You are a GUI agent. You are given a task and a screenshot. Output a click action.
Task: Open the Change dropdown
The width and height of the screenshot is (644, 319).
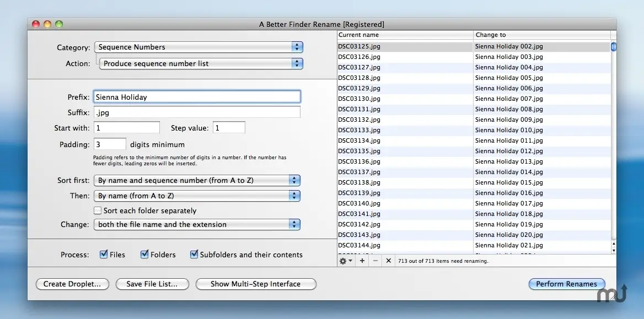pyautogui.click(x=197, y=225)
